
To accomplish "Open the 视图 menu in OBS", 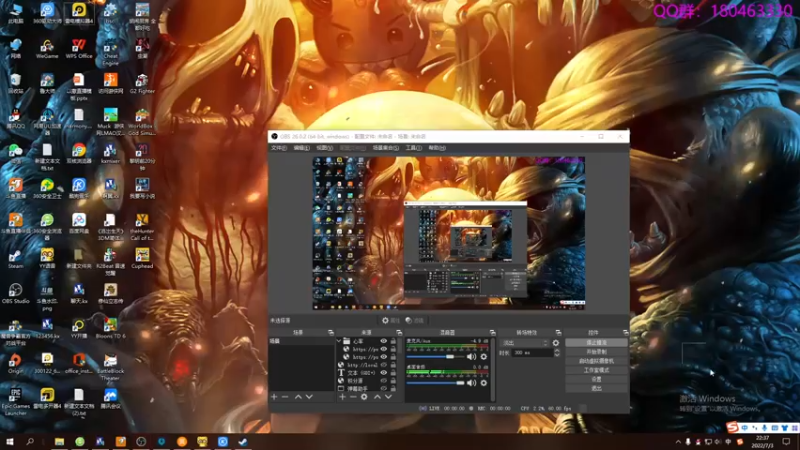I will (324, 148).
